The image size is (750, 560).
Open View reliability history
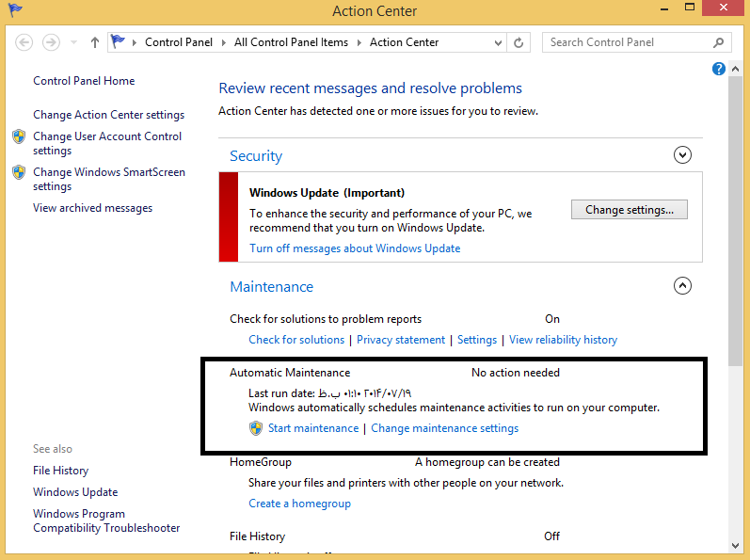pos(563,340)
